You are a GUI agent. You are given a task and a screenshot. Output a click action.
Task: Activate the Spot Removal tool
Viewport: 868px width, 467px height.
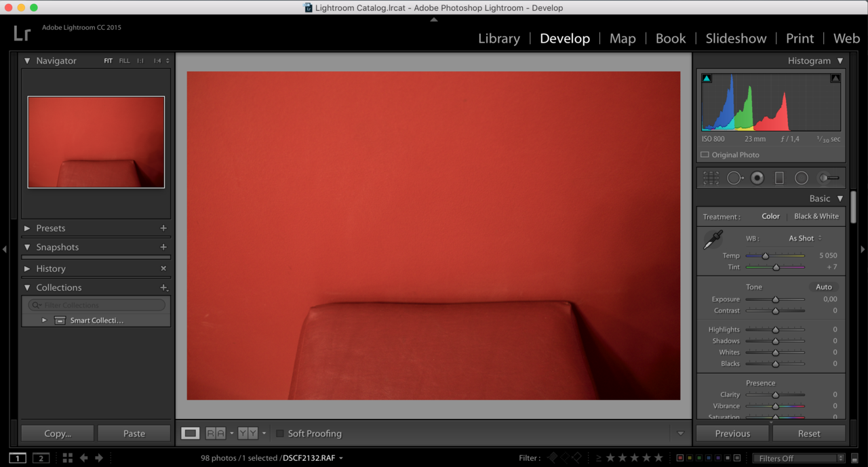pyautogui.click(x=734, y=178)
